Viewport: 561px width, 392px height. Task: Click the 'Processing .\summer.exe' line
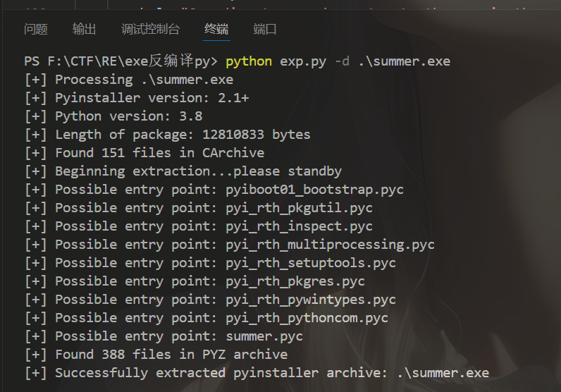pyautogui.click(x=129, y=80)
